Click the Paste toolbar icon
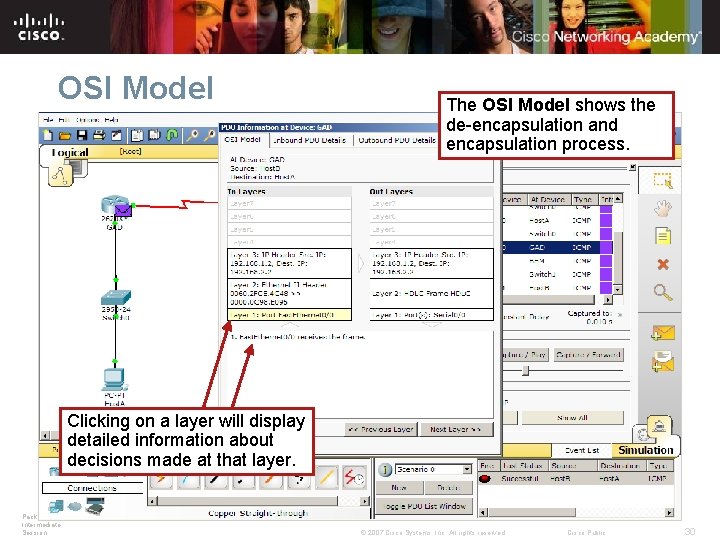The image size is (720, 540). (154, 135)
